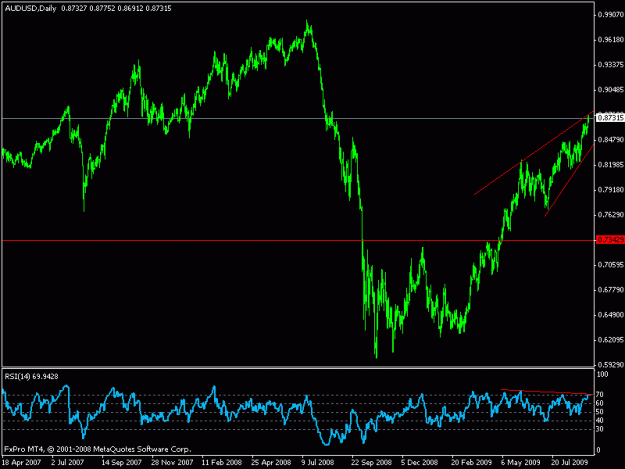625x469 pixels.
Task: Select the upper red wedge trendline
Action: (534, 153)
